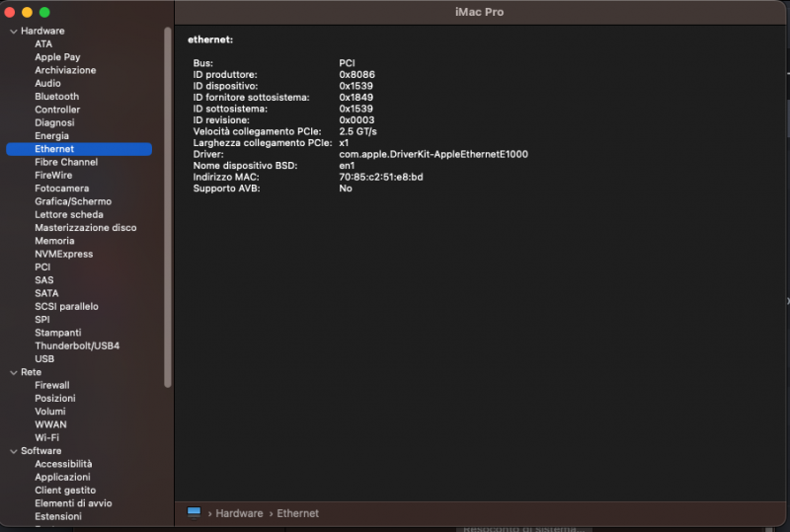The image size is (790, 532).
Task: Select SPI in the sidebar
Action: point(42,319)
